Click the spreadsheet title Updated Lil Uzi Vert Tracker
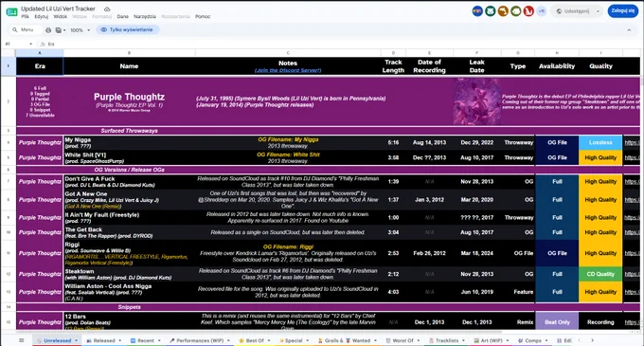Screen dimensions: 644x346 58,9
